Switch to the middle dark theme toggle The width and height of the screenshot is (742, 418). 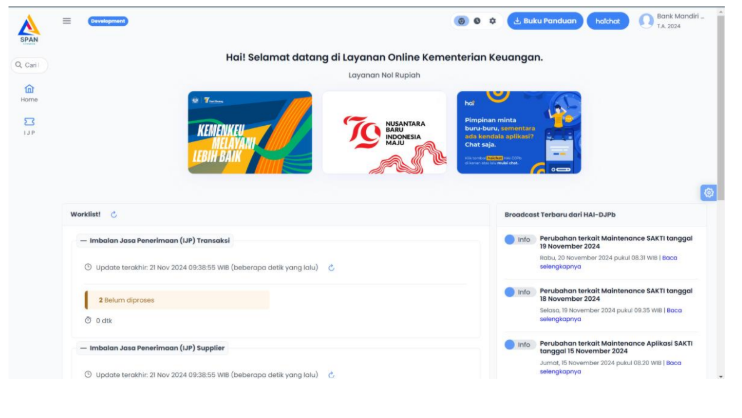tap(477, 21)
